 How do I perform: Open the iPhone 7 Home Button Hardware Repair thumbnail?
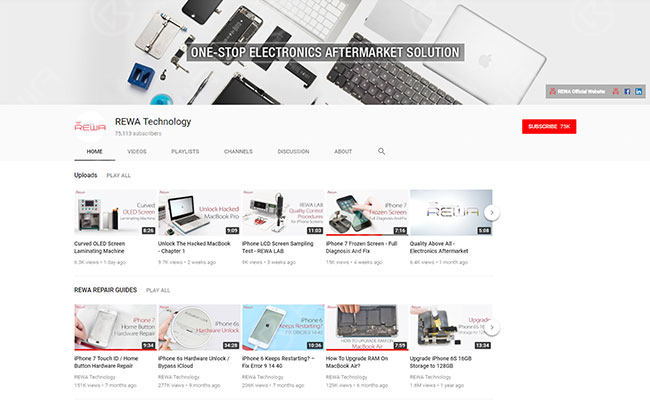click(x=115, y=327)
